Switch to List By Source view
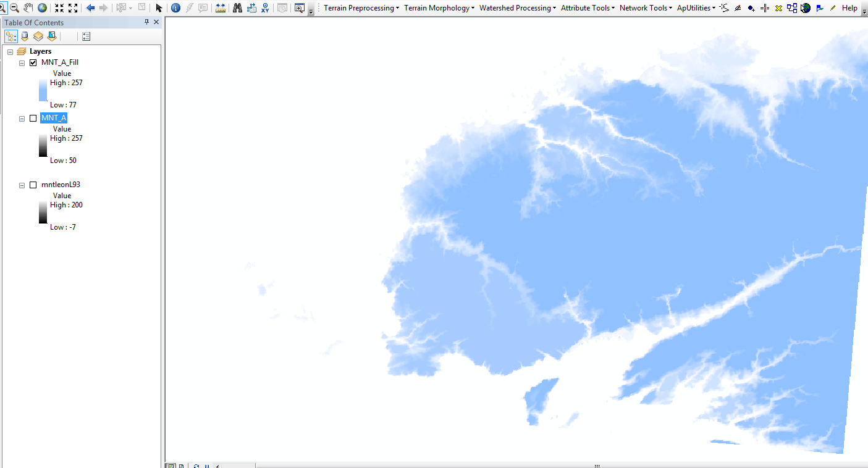 pyautogui.click(x=25, y=36)
